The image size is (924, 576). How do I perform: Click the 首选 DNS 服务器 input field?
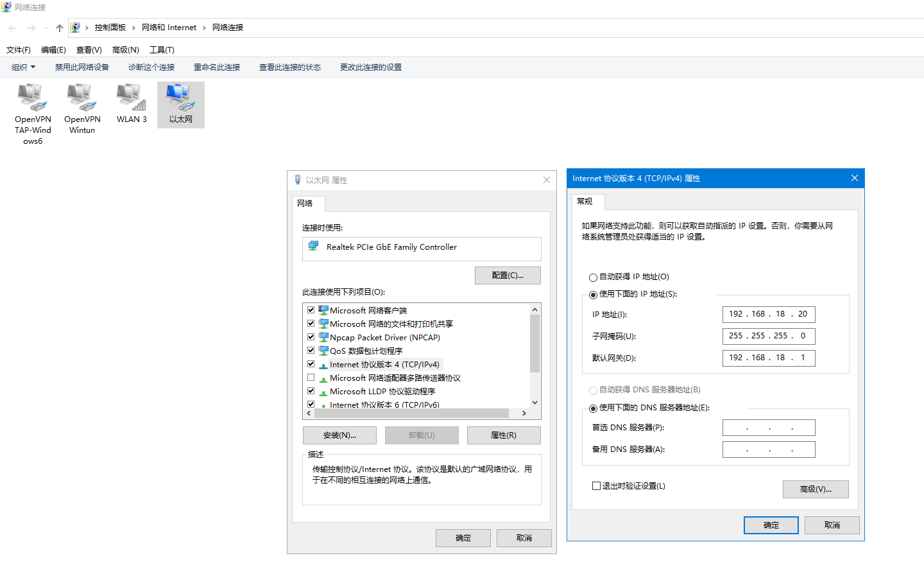click(x=768, y=428)
